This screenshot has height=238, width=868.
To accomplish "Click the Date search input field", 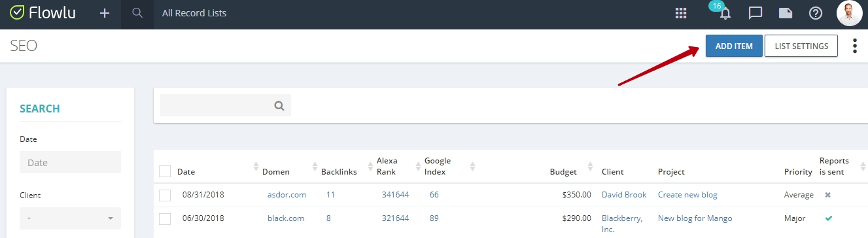I will (70, 162).
